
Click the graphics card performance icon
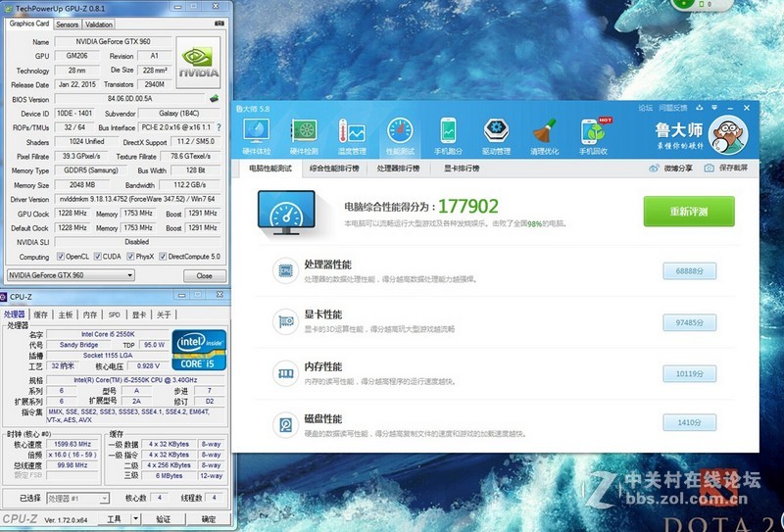coord(286,321)
